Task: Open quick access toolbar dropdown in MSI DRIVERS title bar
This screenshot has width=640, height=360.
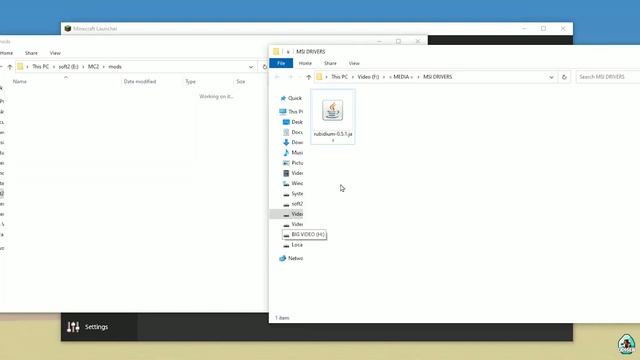Action: (x=288, y=52)
